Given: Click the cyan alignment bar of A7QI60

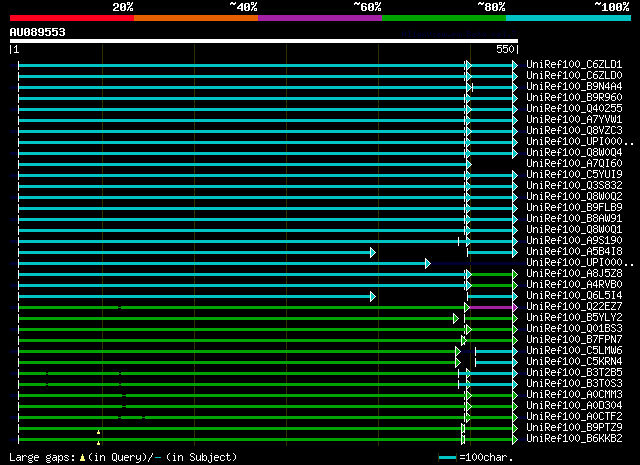Looking at the screenshot, I should point(243,165).
